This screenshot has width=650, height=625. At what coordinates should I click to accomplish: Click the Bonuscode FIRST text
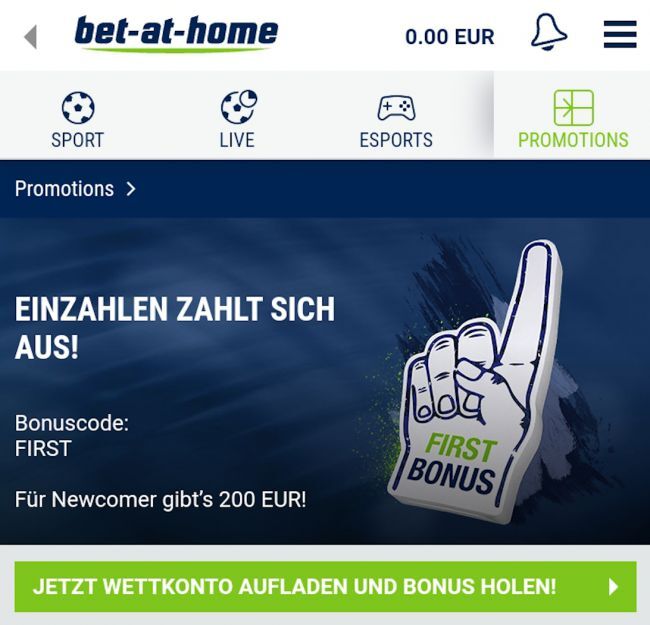point(72,436)
